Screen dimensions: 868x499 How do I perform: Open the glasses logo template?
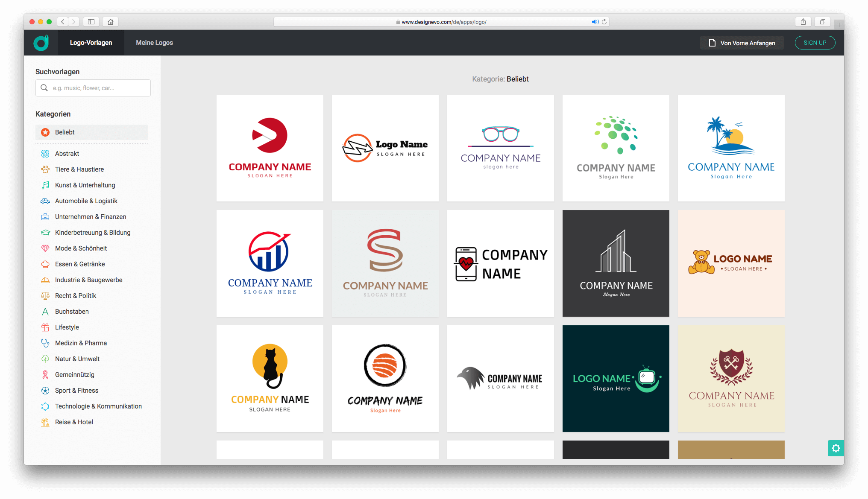pos(501,148)
